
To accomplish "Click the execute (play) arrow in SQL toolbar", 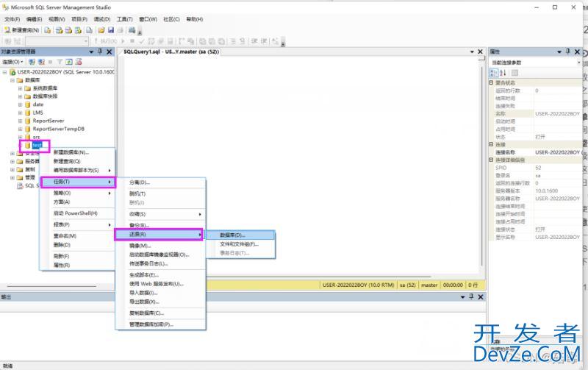I will pos(123,41).
